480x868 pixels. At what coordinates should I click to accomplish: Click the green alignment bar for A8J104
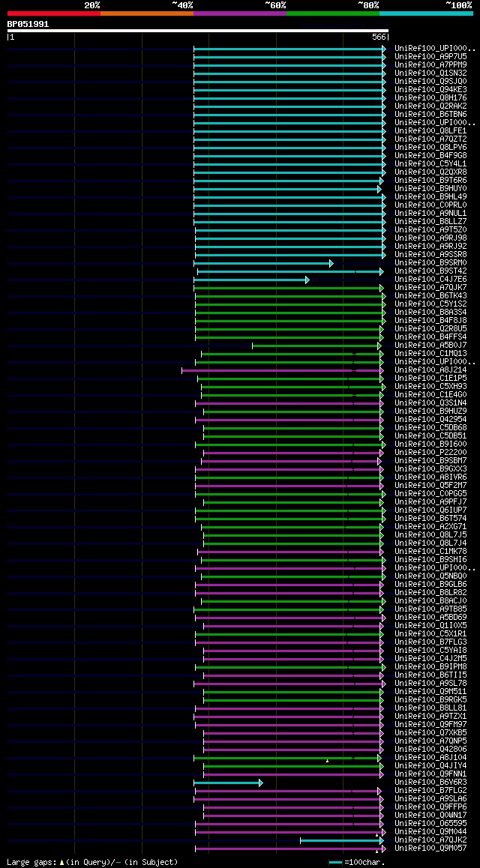287,758
